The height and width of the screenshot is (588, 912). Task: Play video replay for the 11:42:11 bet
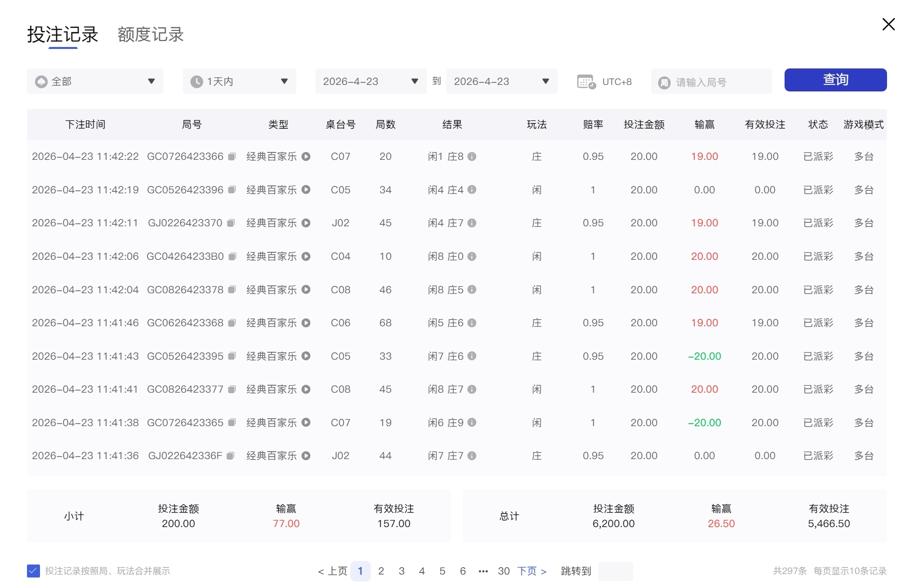click(306, 223)
